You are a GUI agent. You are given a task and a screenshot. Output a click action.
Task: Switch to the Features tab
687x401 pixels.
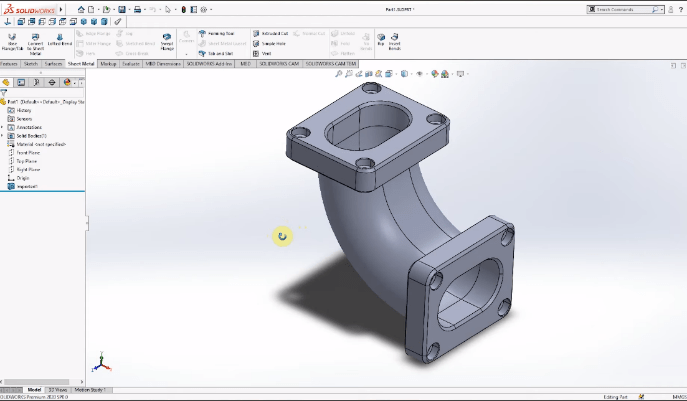pos(9,64)
